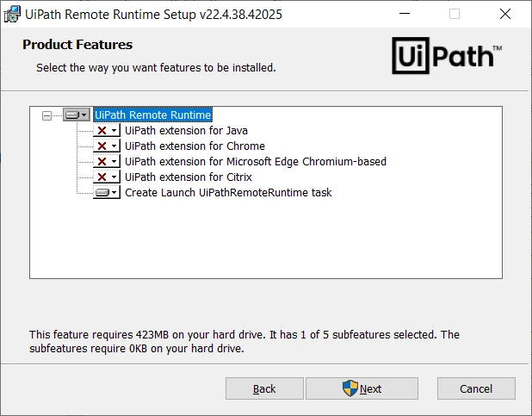Screen dimensions: 532x416
Task: Collapse the UiPath Remote Runtime tree node
Action: click(x=46, y=115)
